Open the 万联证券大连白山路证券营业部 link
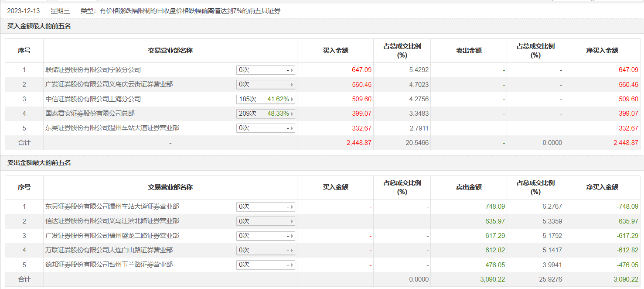 tap(109, 250)
